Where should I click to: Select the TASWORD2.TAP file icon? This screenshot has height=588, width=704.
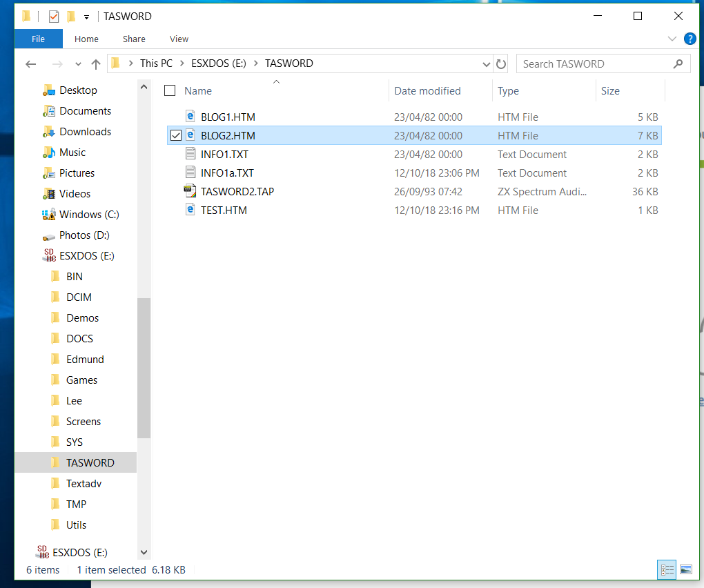click(190, 190)
